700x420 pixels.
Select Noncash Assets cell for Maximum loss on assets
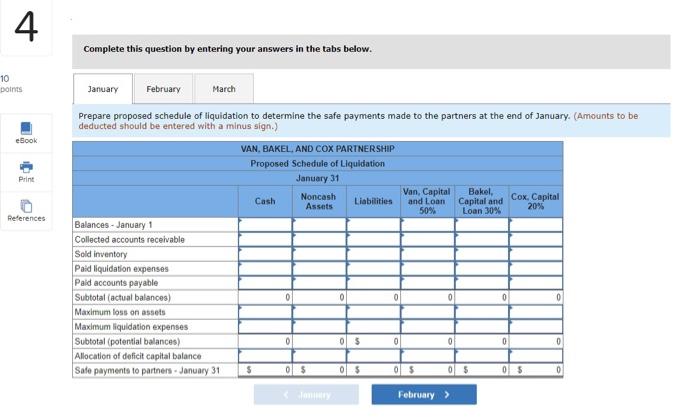(320, 312)
